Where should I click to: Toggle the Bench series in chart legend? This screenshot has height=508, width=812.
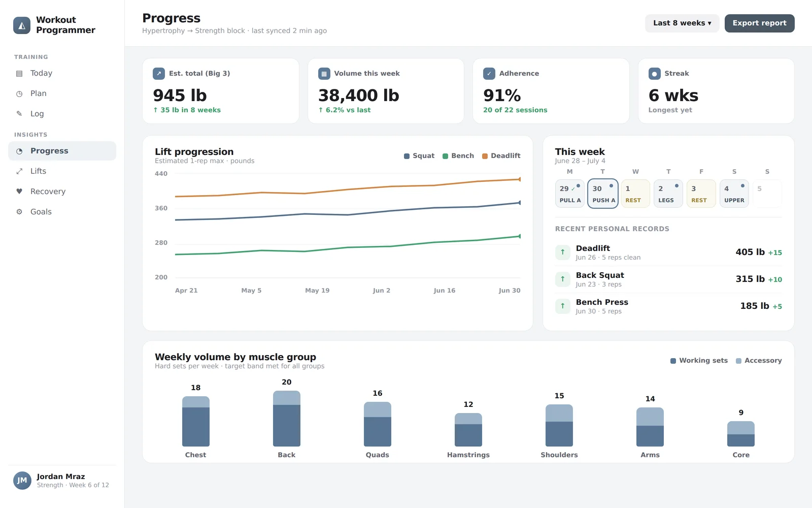point(458,156)
